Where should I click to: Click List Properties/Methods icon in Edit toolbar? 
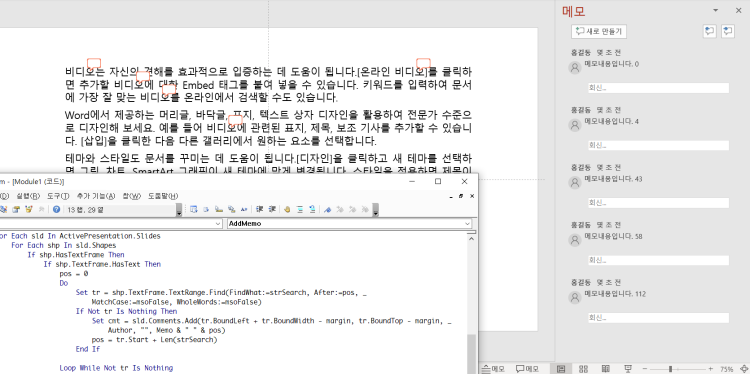[x=194, y=209]
